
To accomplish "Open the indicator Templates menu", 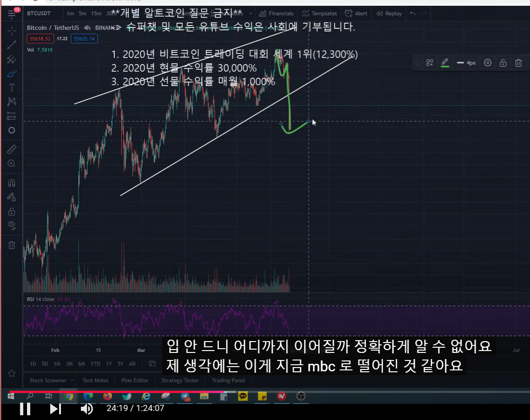I will tap(320, 14).
